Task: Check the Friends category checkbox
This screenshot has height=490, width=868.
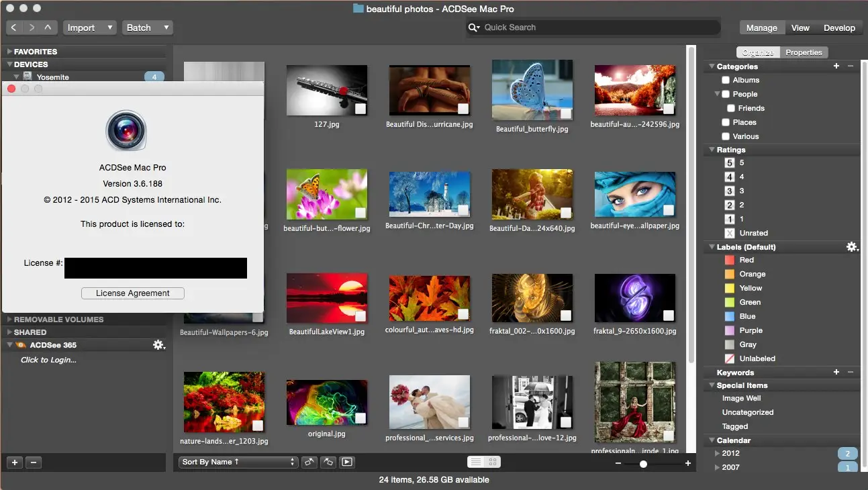Action: point(731,108)
